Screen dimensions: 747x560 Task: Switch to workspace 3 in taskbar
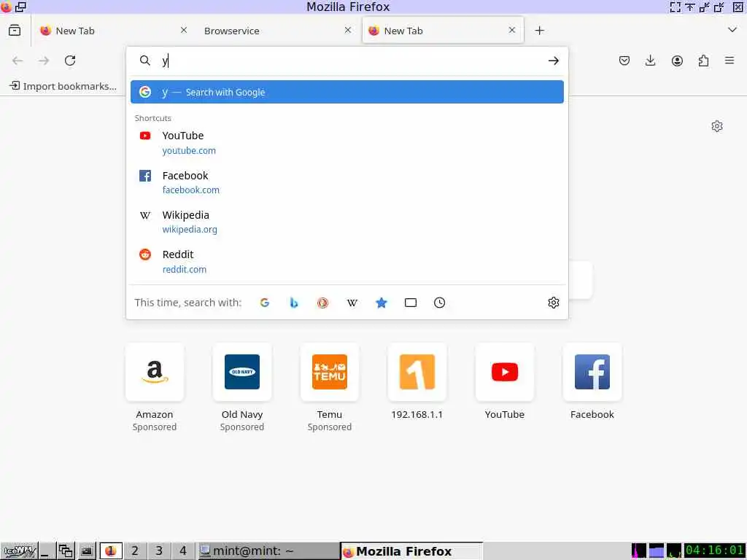159,551
